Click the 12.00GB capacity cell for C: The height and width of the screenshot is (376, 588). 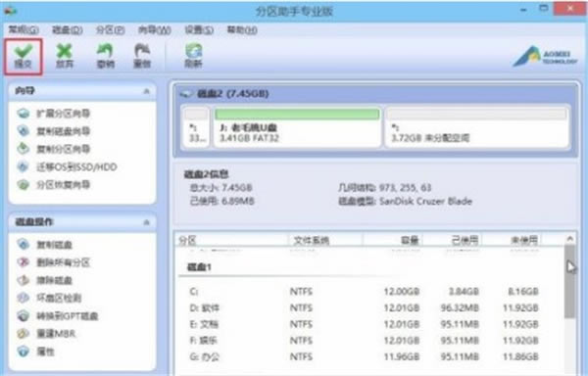(401, 292)
